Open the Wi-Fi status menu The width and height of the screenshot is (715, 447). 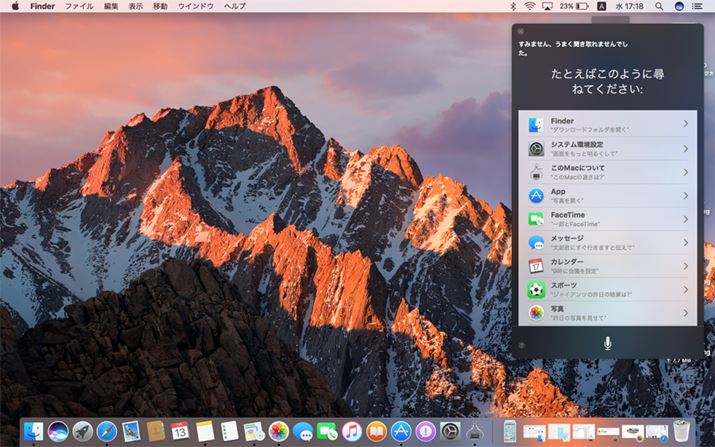tap(528, 6)
